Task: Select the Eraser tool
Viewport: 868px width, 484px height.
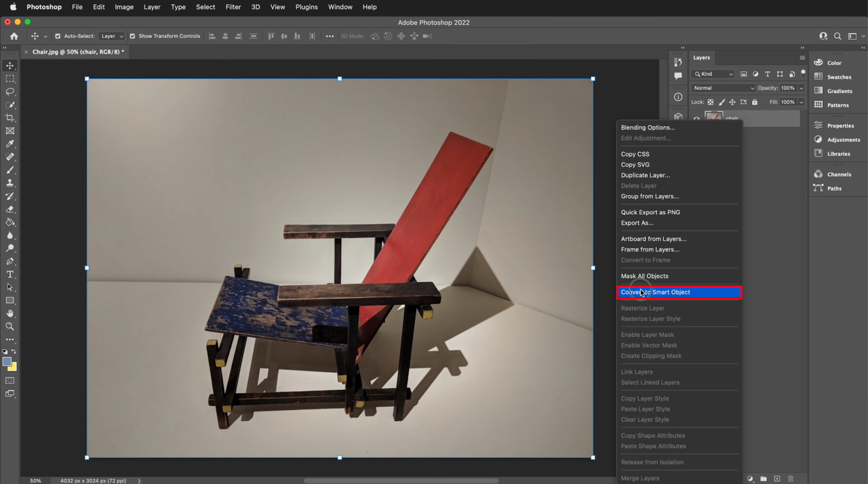Action: [10, 209]
